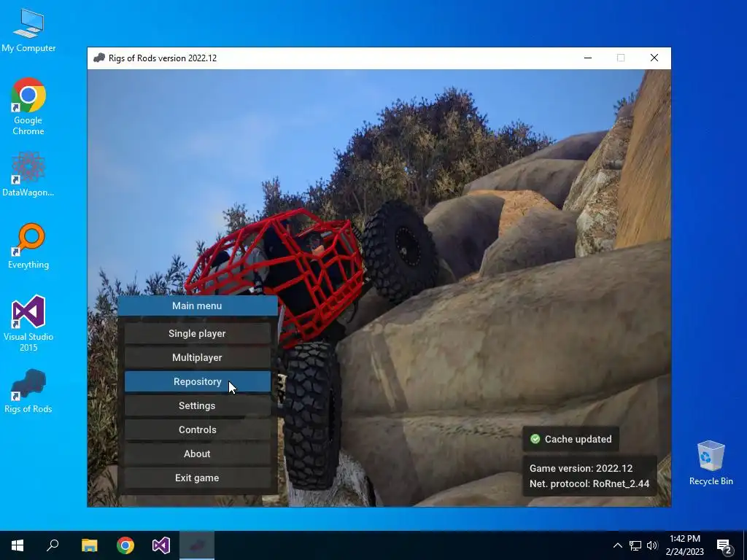
Task: Click Exit game in the main menu
Action: (197, 478)
